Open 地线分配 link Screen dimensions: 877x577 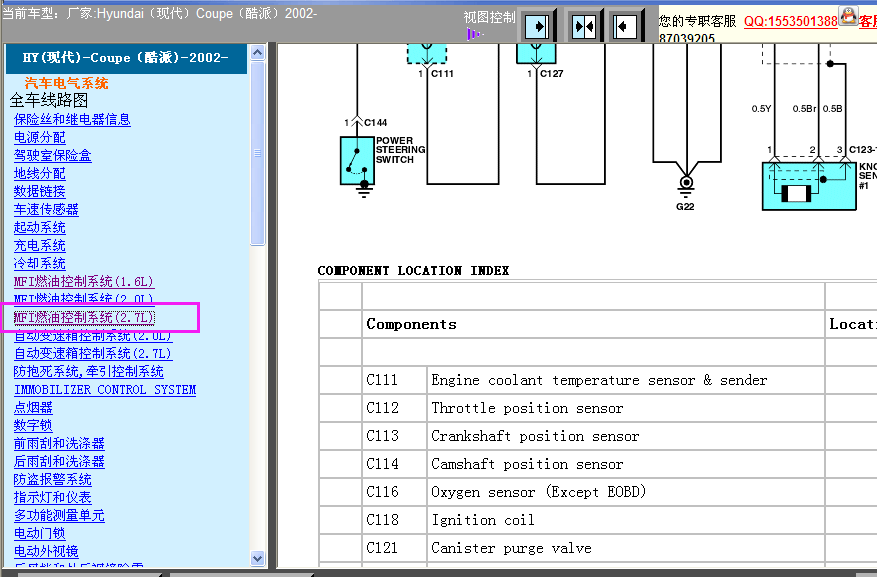[x=40, y=173]
